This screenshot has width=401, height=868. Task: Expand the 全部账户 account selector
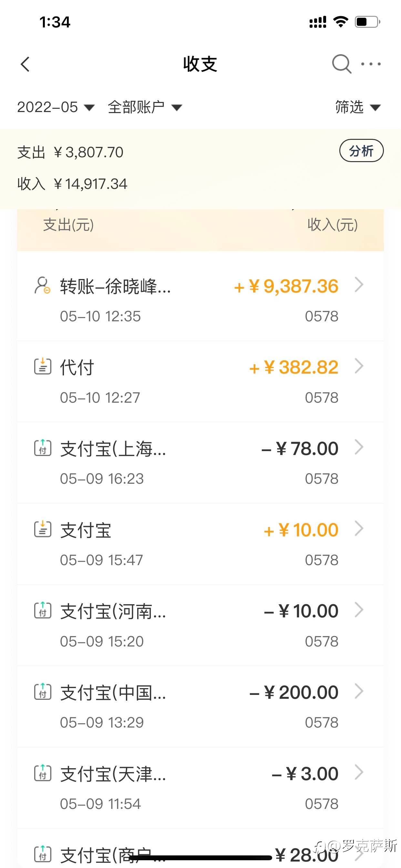[x=145, y=107]
